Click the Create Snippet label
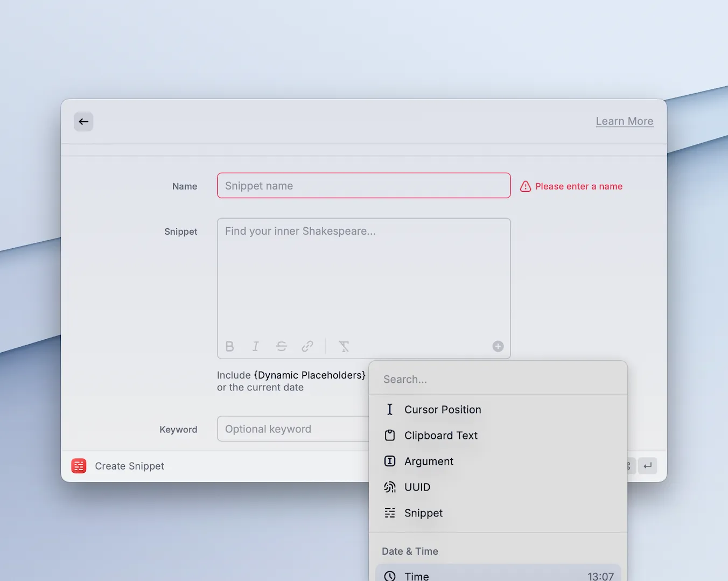The image size is (728, 581). pyautogui.click(x=129, y=466)
